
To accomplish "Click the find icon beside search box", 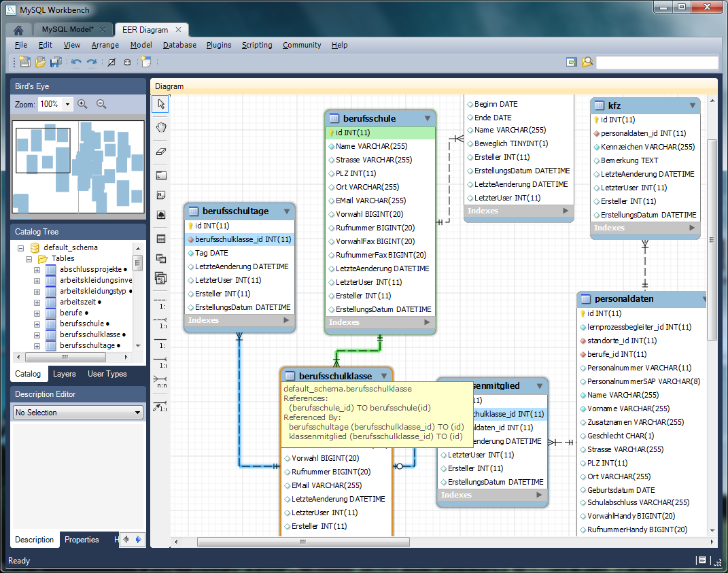I will [587, 62].
